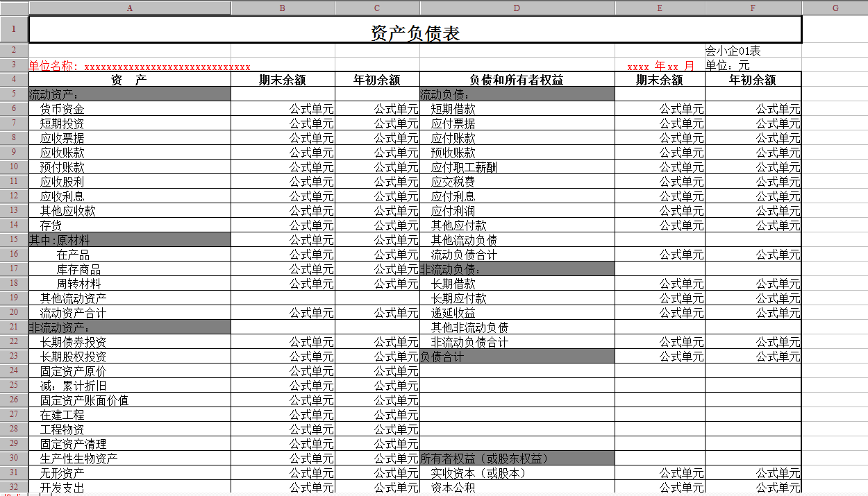
Task: Click the row 20 header number
Action: pyautogui.click(x=14, y=313)
